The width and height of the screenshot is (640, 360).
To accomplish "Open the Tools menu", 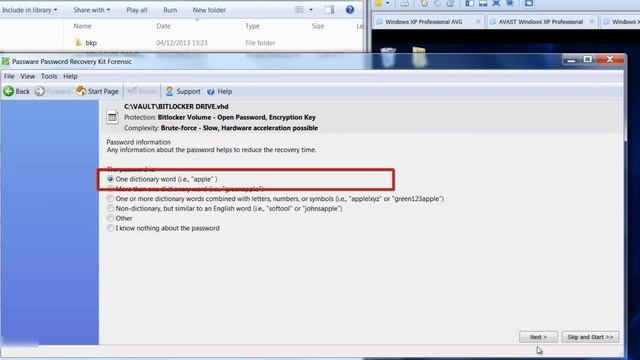I will coord(49,76).
